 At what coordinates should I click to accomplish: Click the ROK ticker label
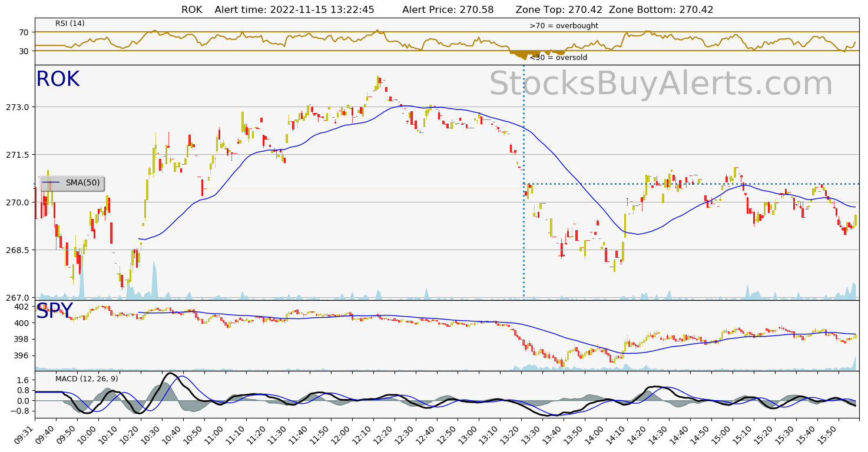point(58,79)
